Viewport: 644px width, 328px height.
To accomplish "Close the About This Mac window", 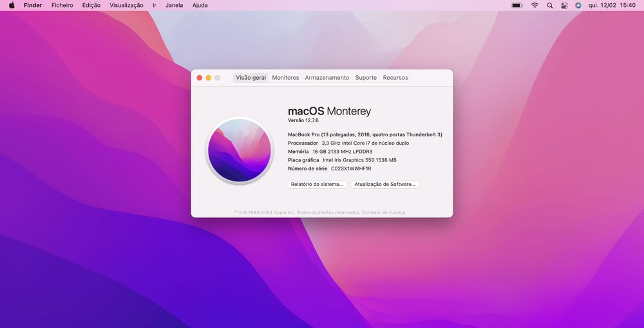I will 200,78.
